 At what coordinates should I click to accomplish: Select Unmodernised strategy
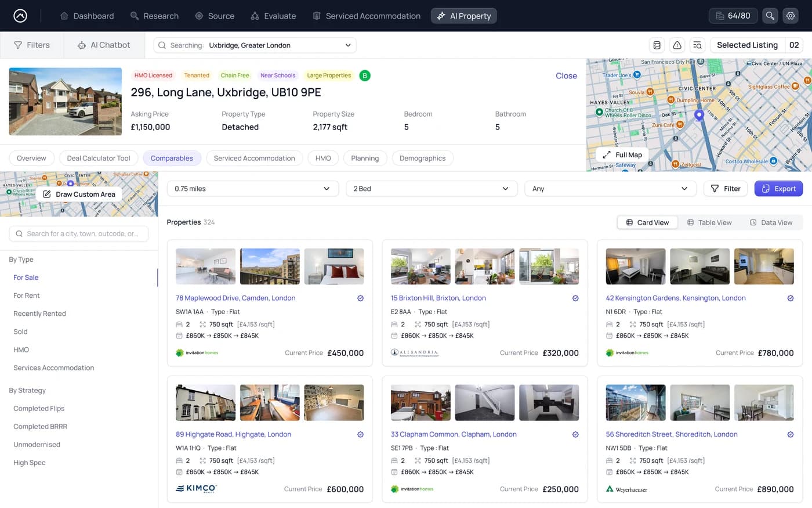coord(37,444)
